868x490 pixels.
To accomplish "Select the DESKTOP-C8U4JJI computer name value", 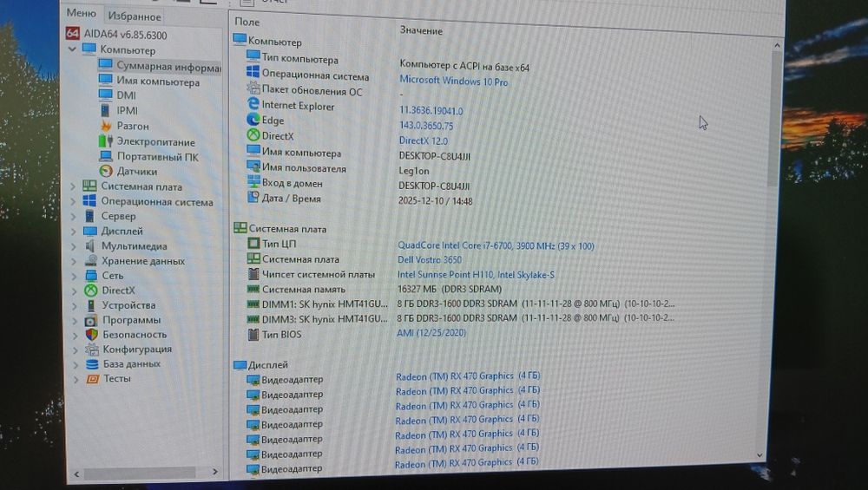I will pos(435,156).
